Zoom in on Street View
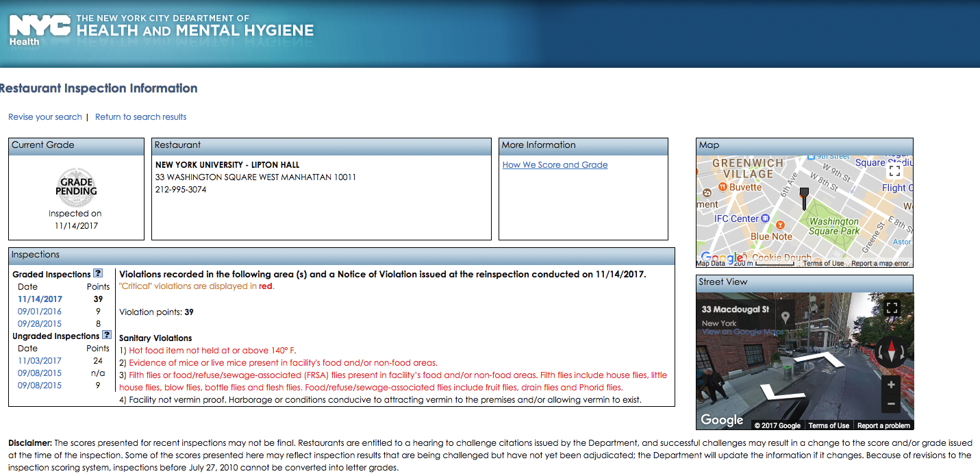 click(x=891, y=385)
